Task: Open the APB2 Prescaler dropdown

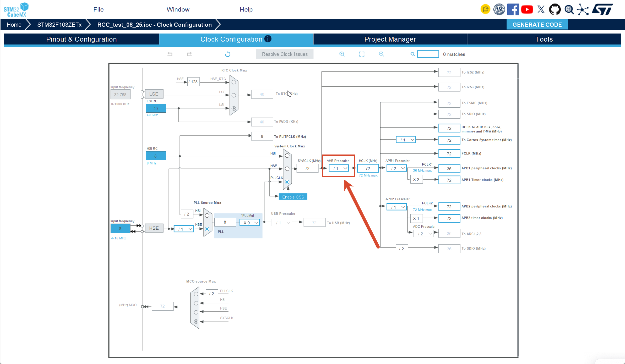Action: [x=396, y=207]
